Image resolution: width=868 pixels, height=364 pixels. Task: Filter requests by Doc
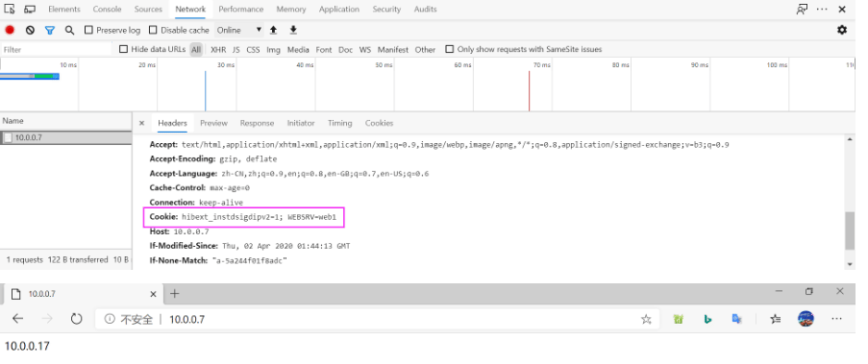[345, 49]
